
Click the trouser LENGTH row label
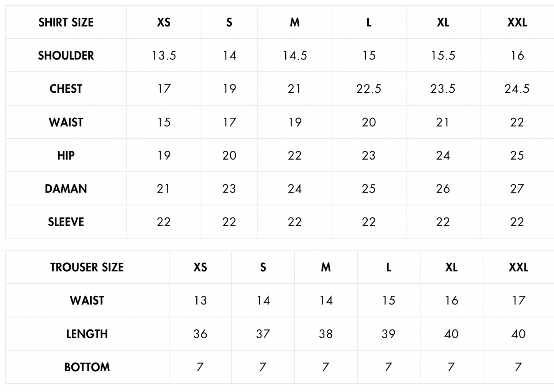click(x=87, y=334)
